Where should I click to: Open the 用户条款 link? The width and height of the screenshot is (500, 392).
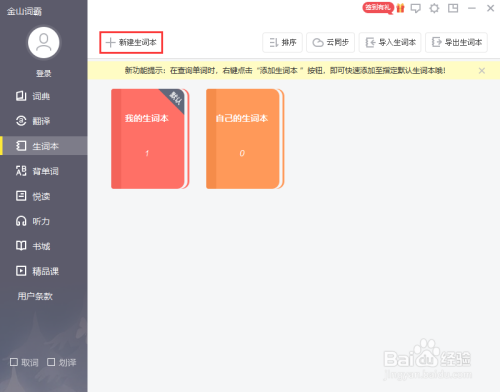pos(35,296)
